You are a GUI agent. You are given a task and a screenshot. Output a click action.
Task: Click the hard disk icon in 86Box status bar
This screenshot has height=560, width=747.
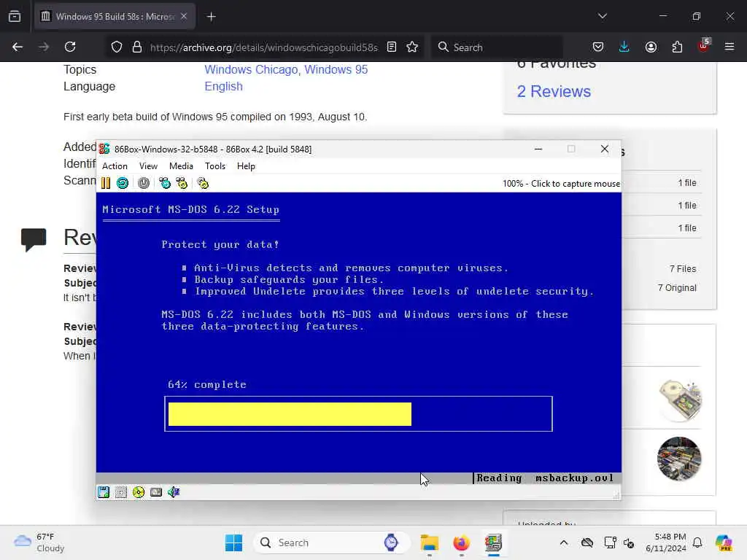[x=156, y=492]
